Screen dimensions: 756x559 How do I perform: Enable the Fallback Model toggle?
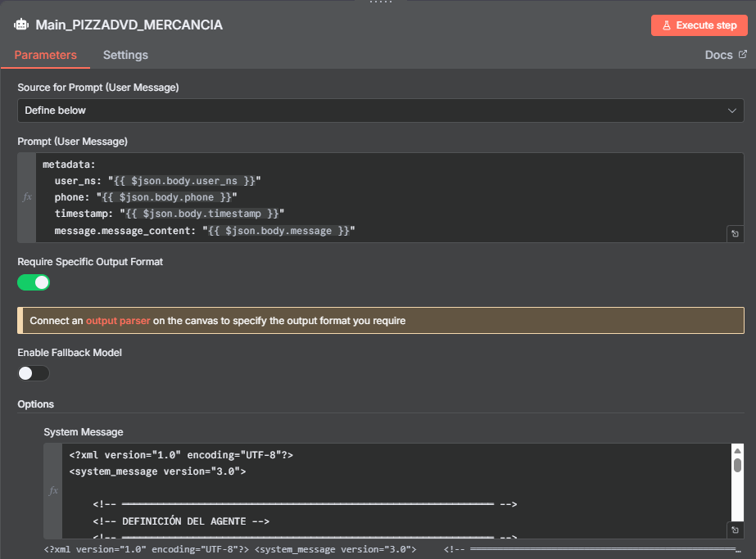pyautogui.click(x=34, y=373)
